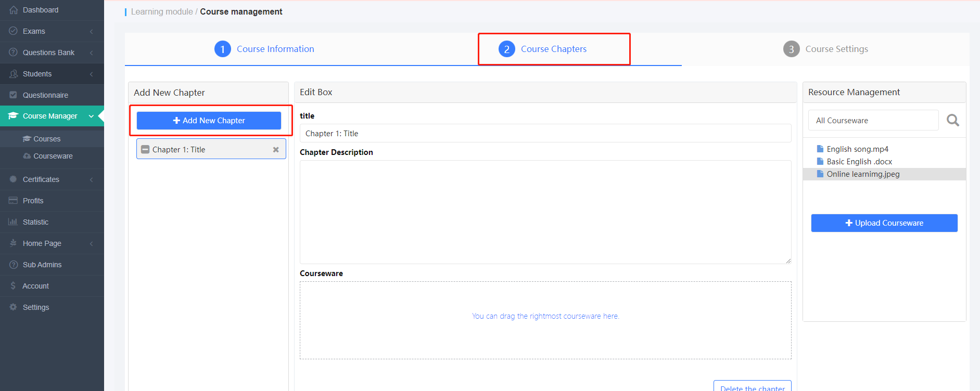The width and height of the screenshot is (980, 391).
Task: Expand the Questions Bank submenu arrow
Action: click(x=92, y=53)
